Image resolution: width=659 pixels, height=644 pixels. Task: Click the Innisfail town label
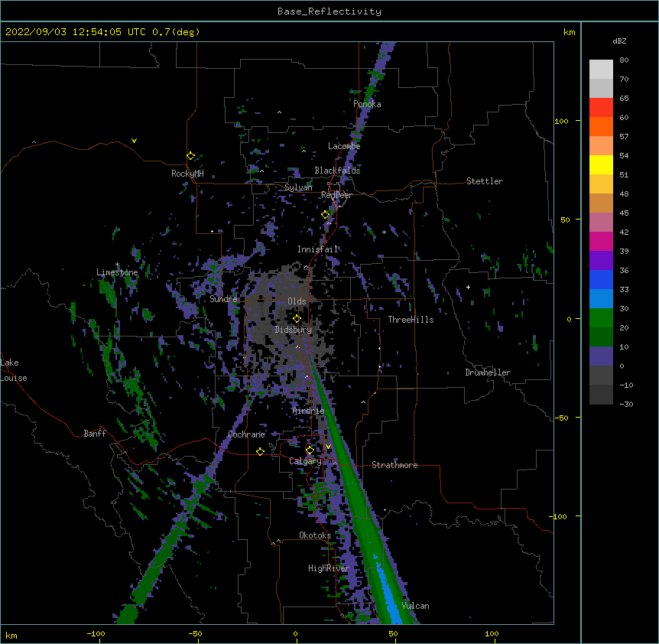coord(317,249)
